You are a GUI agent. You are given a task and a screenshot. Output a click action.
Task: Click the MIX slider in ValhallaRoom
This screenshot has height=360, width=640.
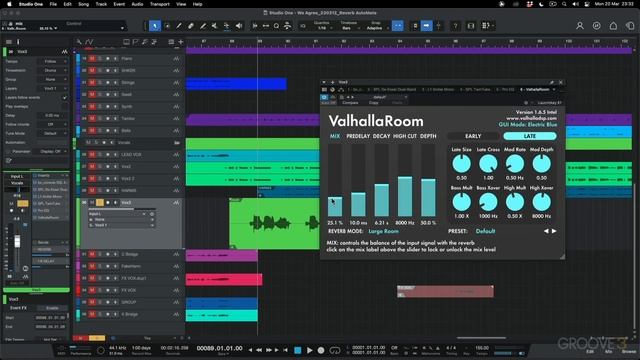335,180
